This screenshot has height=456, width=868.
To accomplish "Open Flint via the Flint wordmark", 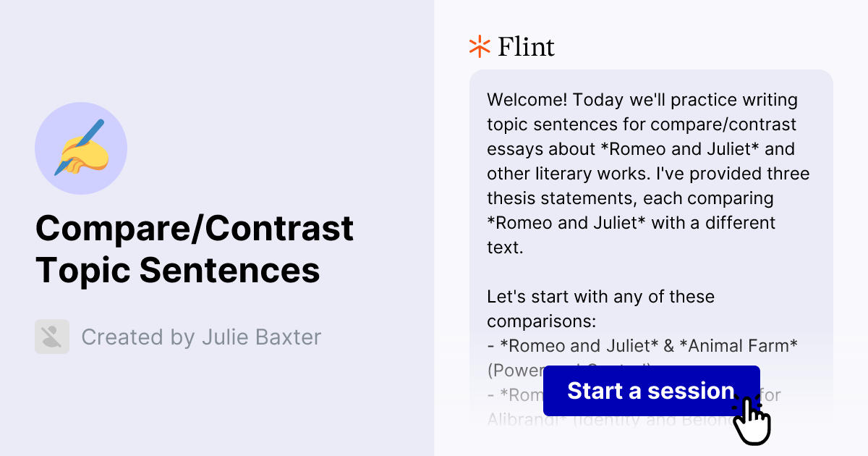I will [x=525, y=46].
